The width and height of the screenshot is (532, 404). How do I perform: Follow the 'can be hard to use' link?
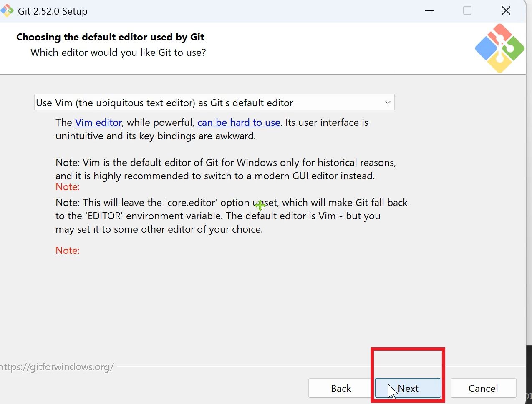pos(239,123)
